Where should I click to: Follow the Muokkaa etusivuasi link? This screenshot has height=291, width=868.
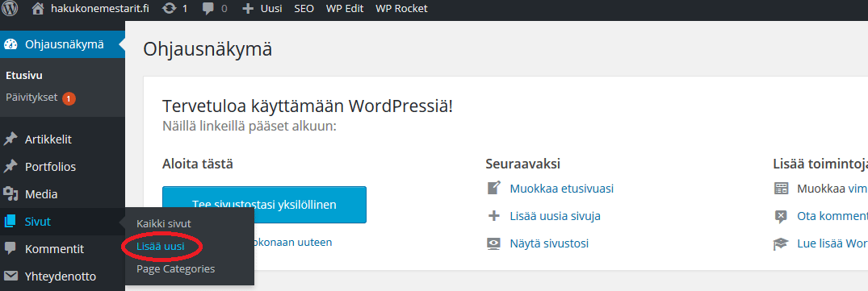[561, 189]
